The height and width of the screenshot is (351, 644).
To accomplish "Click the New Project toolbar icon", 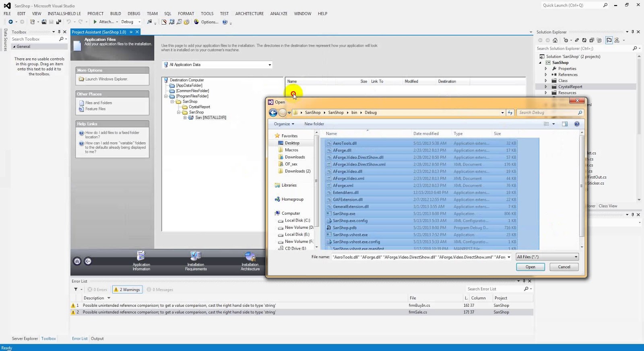I will tap(32, 22).
